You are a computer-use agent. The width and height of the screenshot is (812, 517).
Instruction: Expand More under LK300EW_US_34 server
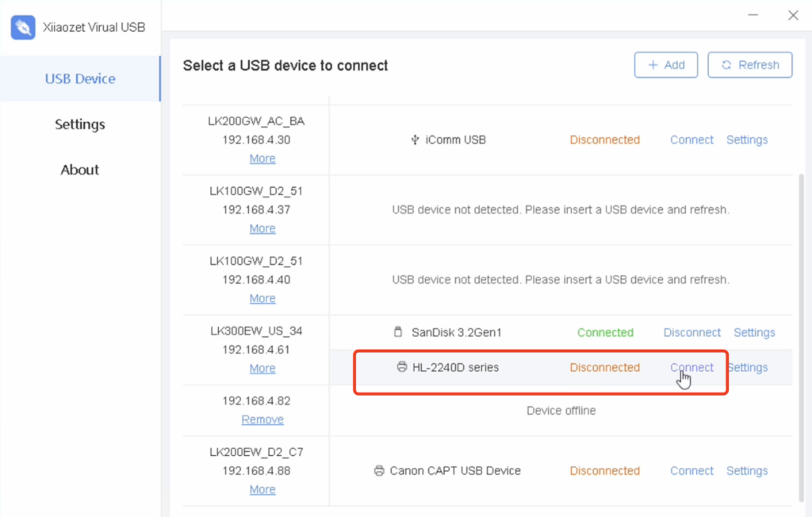point(262,369)
